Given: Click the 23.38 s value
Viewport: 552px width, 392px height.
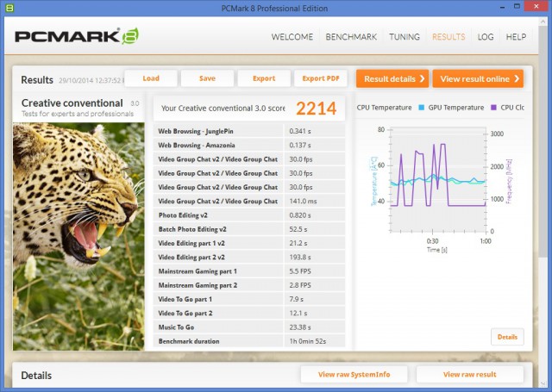Looking at the screenshot, I should click(300, 327).
